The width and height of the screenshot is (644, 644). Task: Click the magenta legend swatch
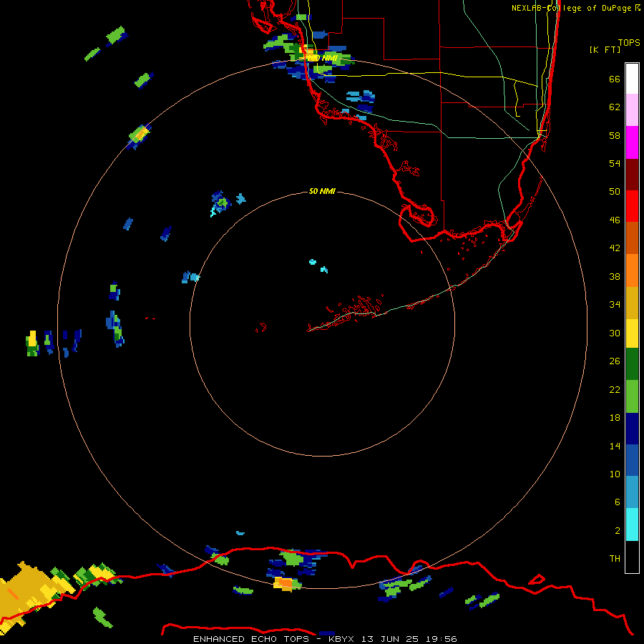coord(632,142)
